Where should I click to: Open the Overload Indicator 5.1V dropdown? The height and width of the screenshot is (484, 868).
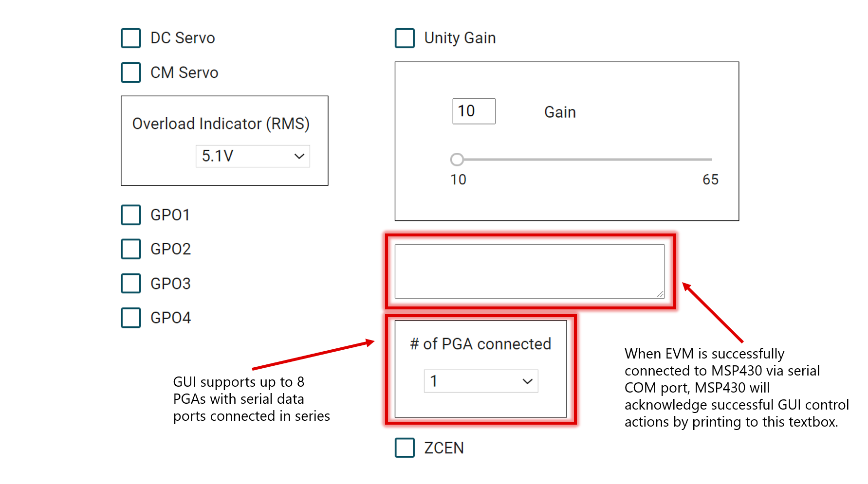pos(253,156)
